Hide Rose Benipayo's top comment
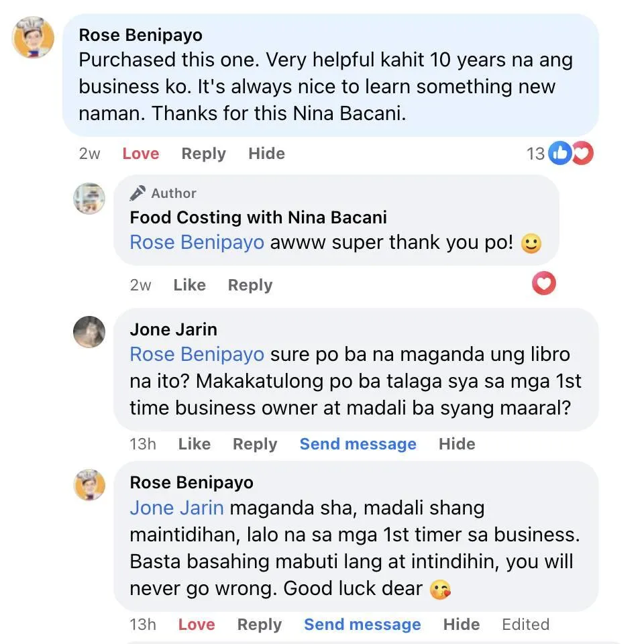 pos(266,154)
